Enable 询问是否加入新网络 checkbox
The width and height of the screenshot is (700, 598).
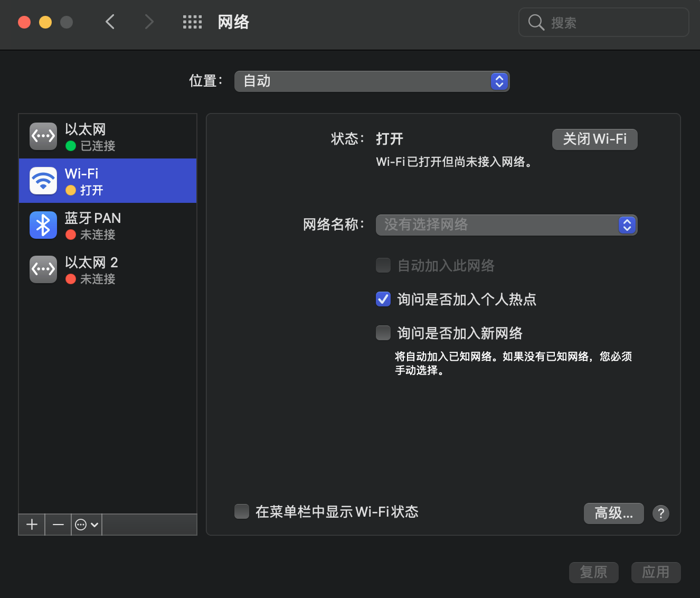pos(383,333)
